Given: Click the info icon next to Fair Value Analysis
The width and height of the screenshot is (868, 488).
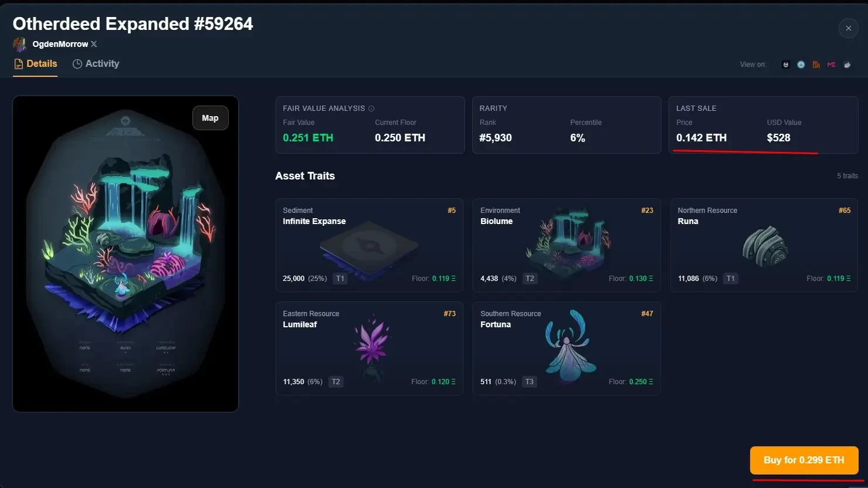Looking at the screenshot, I should click(x=371, y=109).
